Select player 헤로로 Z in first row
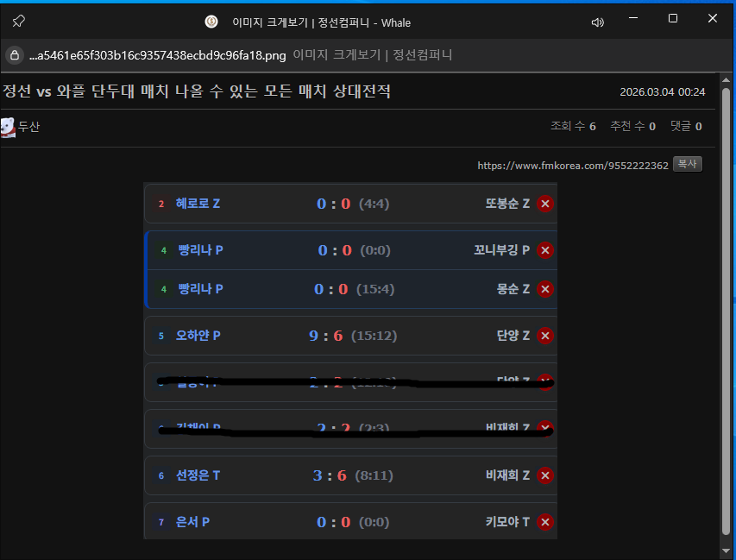This screenshot has width=736, height=560. click(198, 204)
